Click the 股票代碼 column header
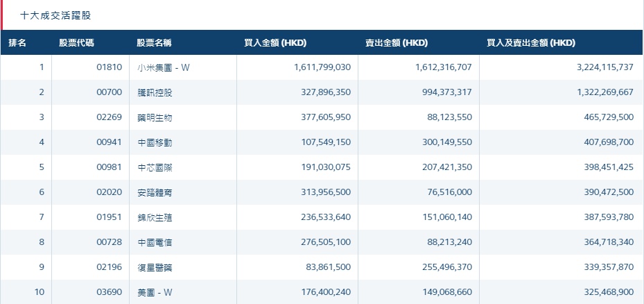The height and width of the screenshot is (304, 644). [77, 42]
